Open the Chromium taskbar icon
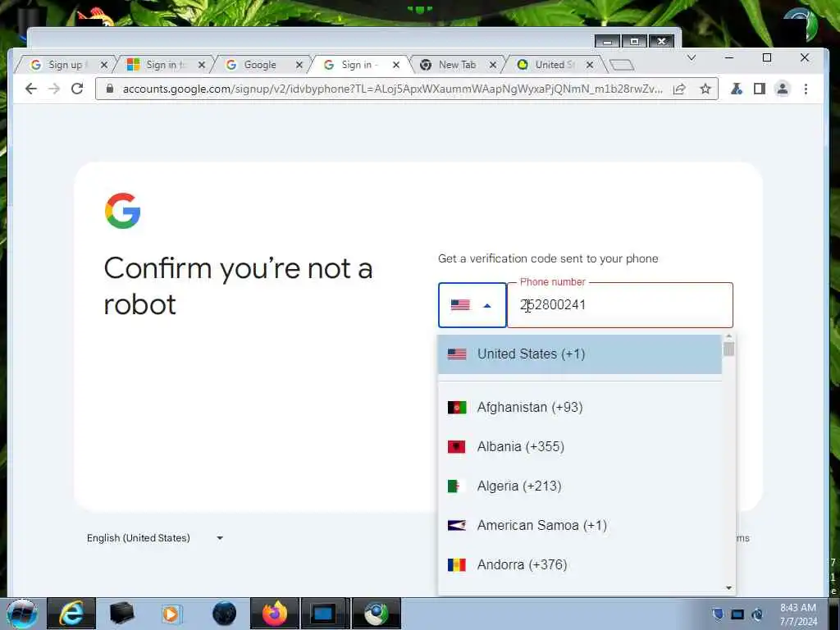Viewport: 840px width, 630px height. [377, 614]
